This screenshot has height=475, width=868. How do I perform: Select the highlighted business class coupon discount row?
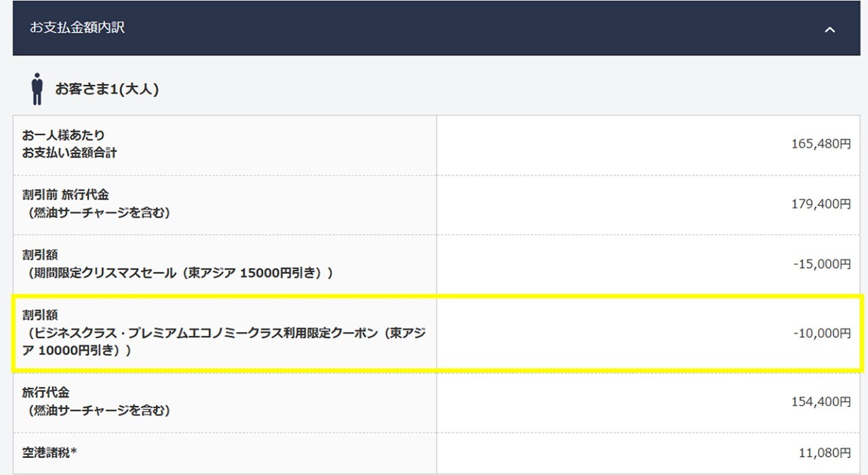click(434, 333)
